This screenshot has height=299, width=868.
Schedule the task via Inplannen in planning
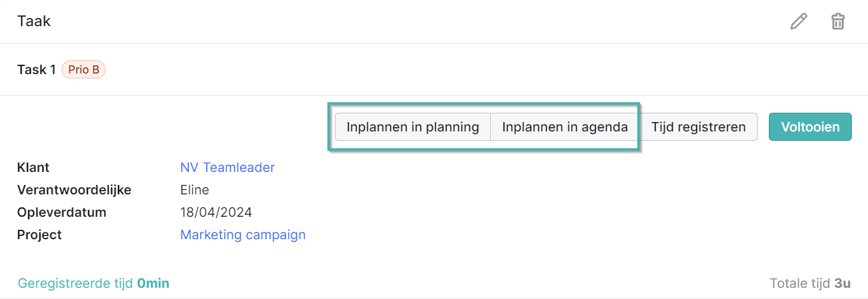[413, 127]
